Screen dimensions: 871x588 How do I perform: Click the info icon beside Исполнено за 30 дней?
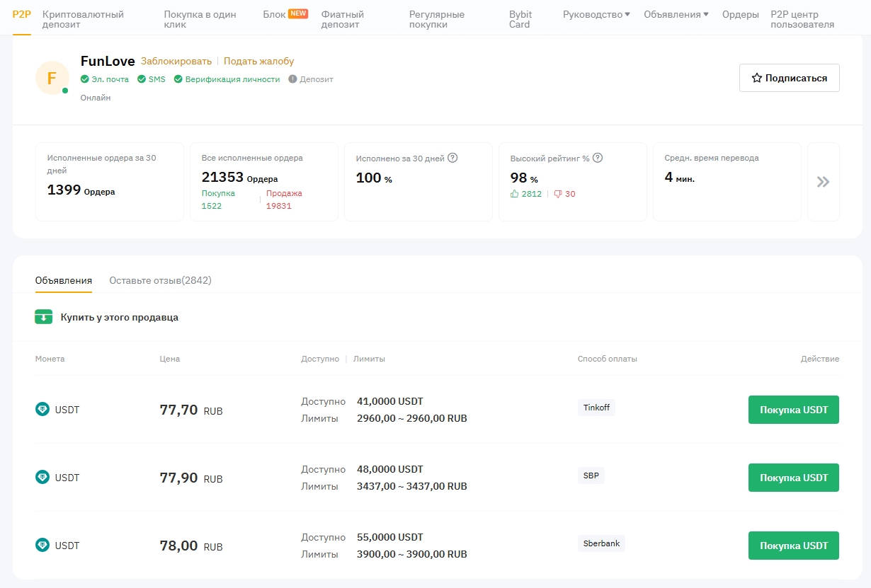click(x=452, y=158)
